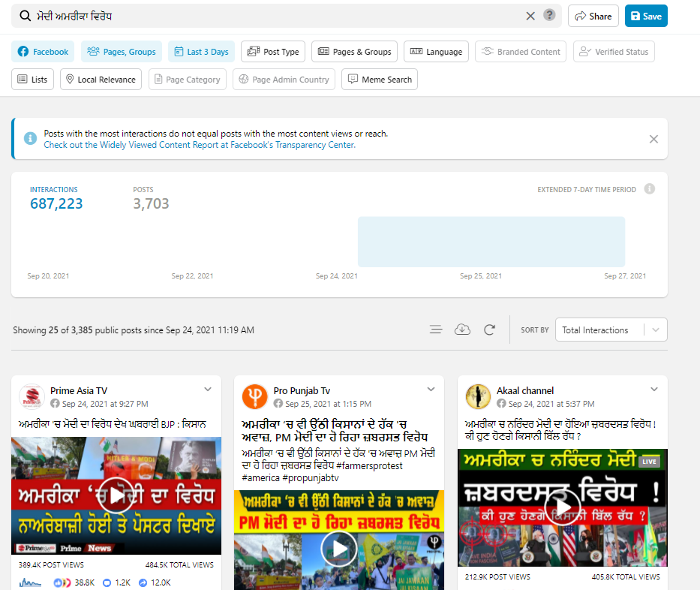Open the Language filter
700x590 pixels.
click(x=436, y=52)
